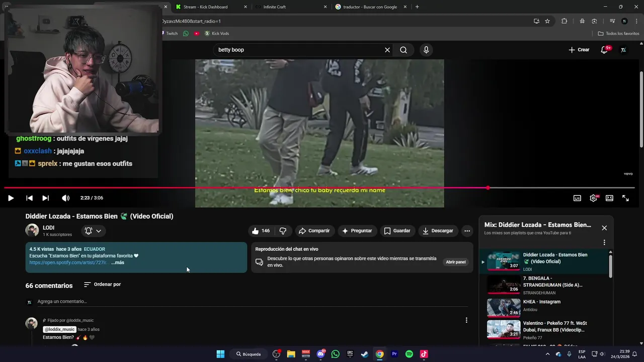Viewport: 644px width, 362px height.
Task: Click the Compartir button
Action: [x=314, y=231]
